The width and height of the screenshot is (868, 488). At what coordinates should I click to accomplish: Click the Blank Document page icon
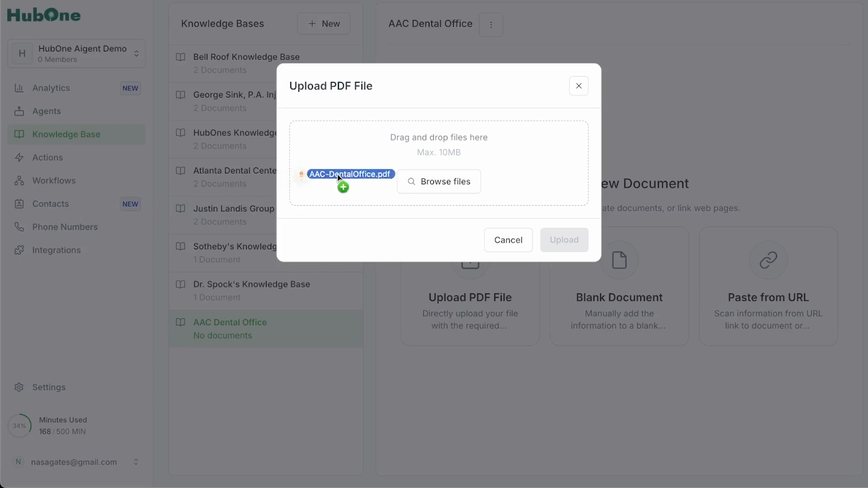coord(619,260)
